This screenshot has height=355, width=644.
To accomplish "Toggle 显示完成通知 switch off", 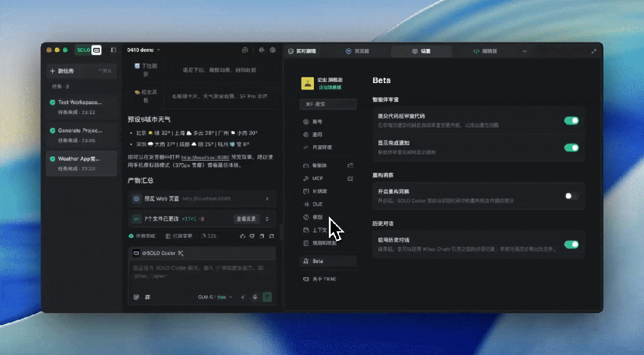I will click(x=571, y=148).
